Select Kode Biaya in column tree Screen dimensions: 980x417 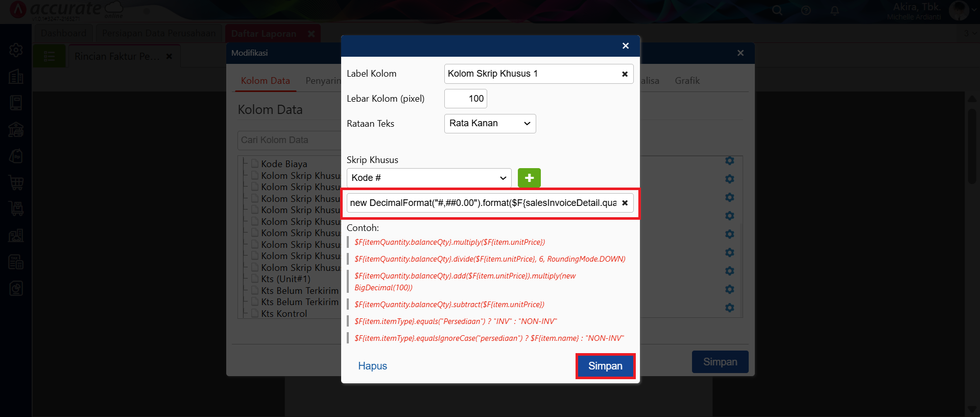284,164
